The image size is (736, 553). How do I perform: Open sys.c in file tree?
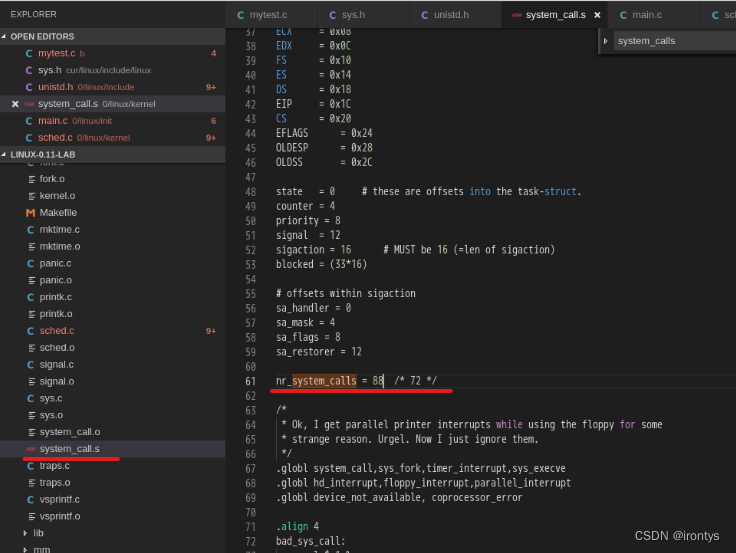point(113,399)
